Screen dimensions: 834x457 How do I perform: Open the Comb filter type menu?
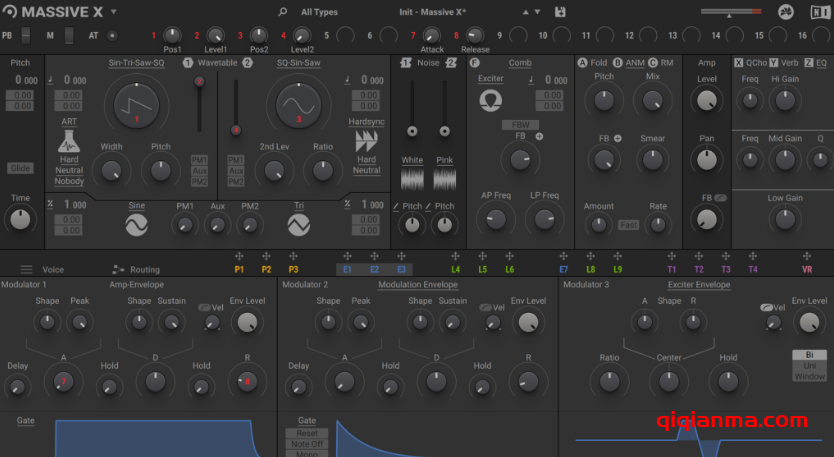pos(520,63)
